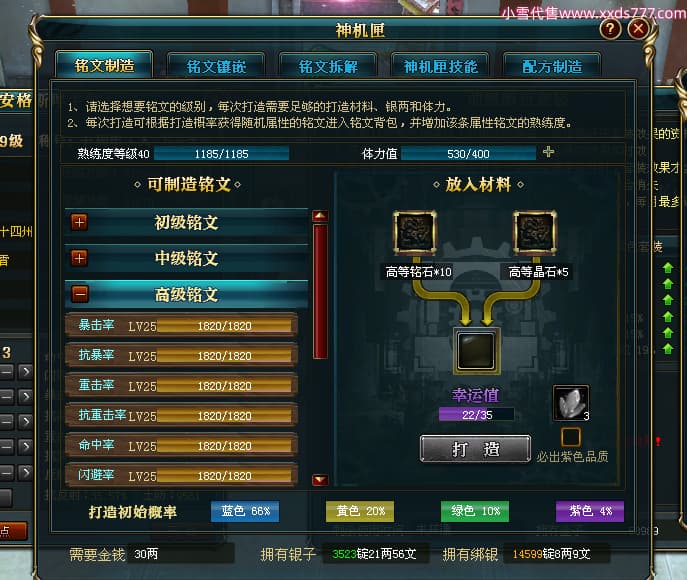Viewport: 687px width, 580px height.
Task: Switch to the 铭文镶嵌 tab
Action: [216, 66]
